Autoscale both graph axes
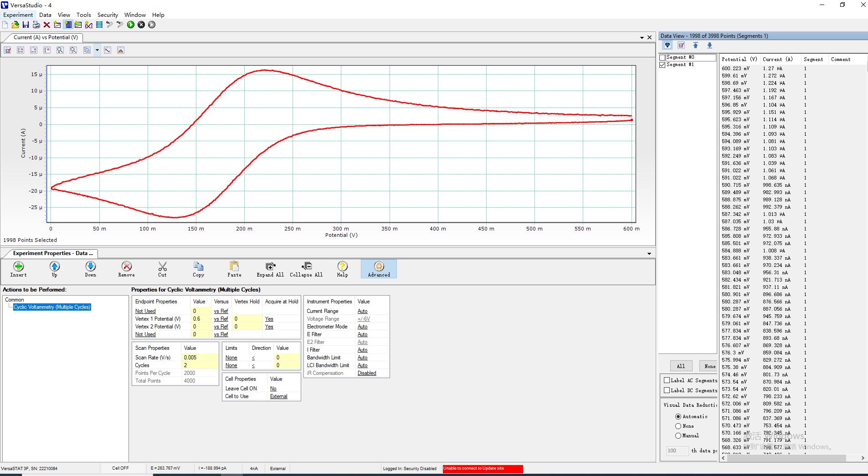868x476 pixels. tap(21, 50)
